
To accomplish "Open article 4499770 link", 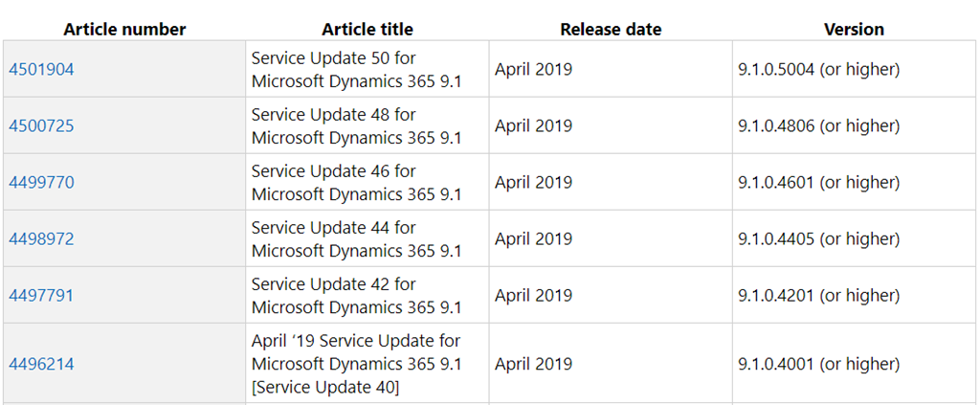I will 41,183.
